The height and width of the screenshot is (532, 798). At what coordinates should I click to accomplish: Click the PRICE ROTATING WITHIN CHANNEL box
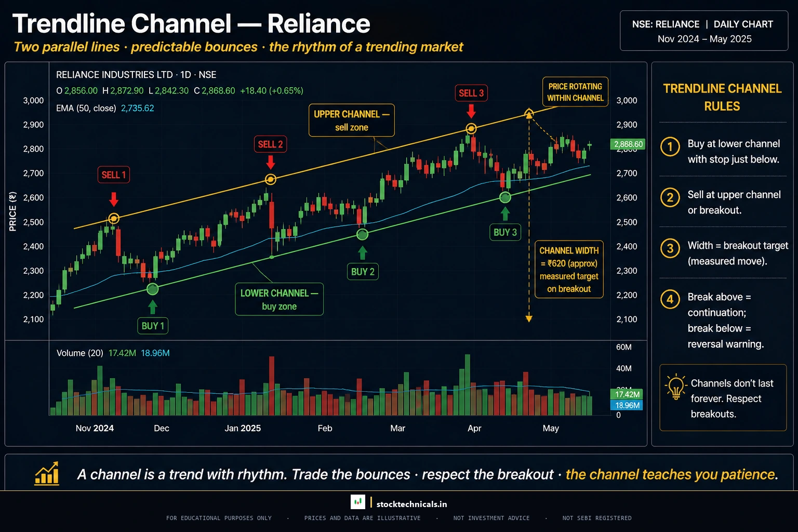[x=575, y=92]
